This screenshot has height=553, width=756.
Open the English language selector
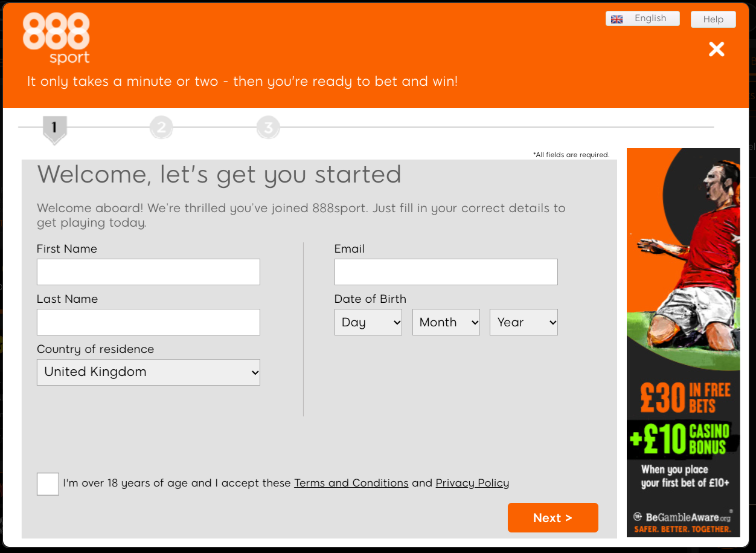tap(642, 19)
